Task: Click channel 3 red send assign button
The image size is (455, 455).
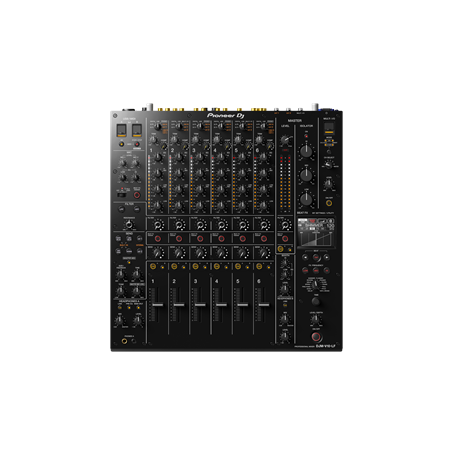Action: pos(200,239)
